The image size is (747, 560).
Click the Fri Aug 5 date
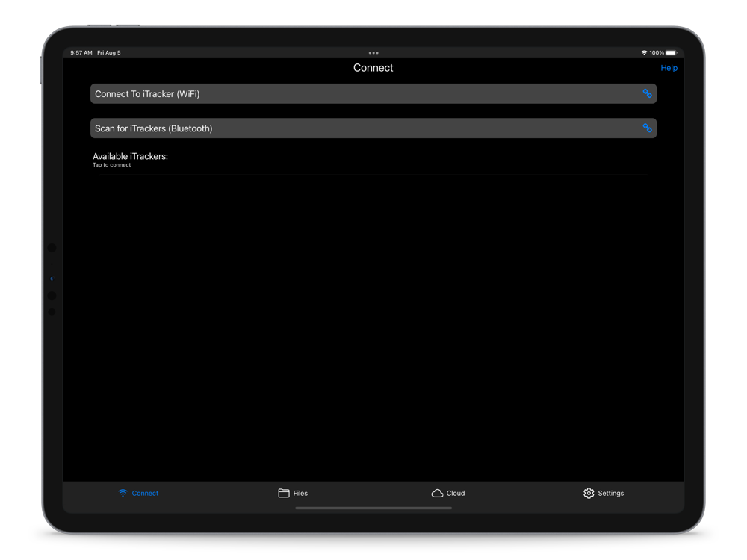pos(109,52)
